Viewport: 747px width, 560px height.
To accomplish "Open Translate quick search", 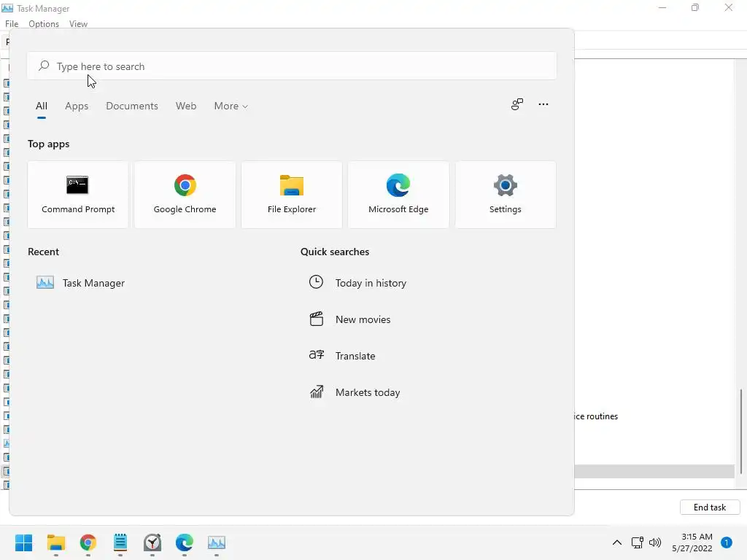I will [355, 356].
